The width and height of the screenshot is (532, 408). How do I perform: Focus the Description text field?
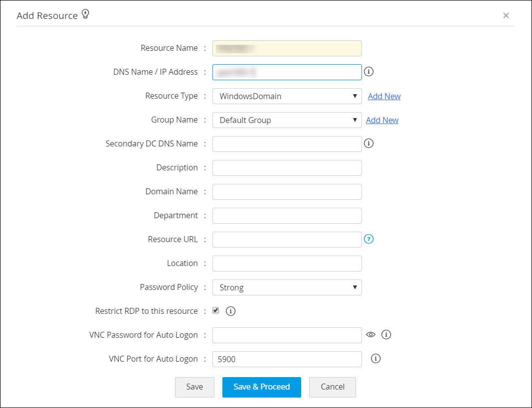click(287, 168)
